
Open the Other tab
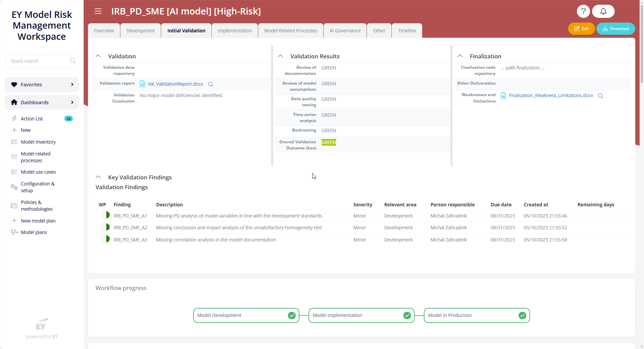(379, 31)
